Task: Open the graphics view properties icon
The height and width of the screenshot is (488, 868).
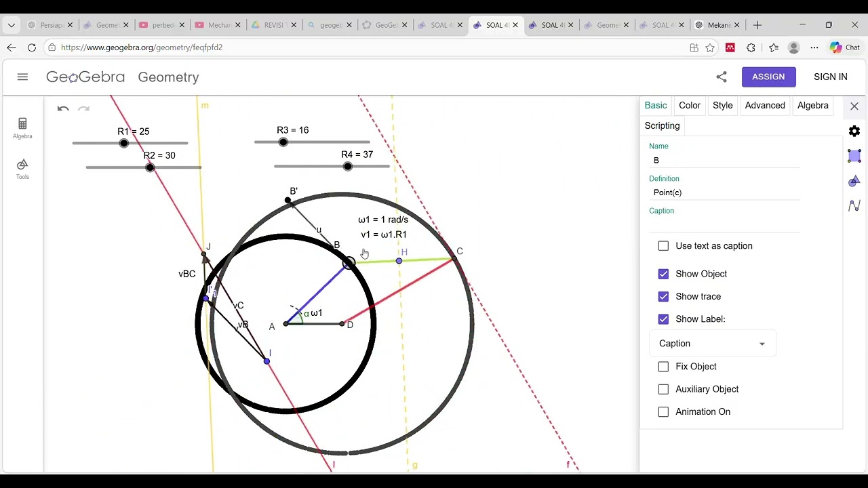Action: [x=854, y=156]
